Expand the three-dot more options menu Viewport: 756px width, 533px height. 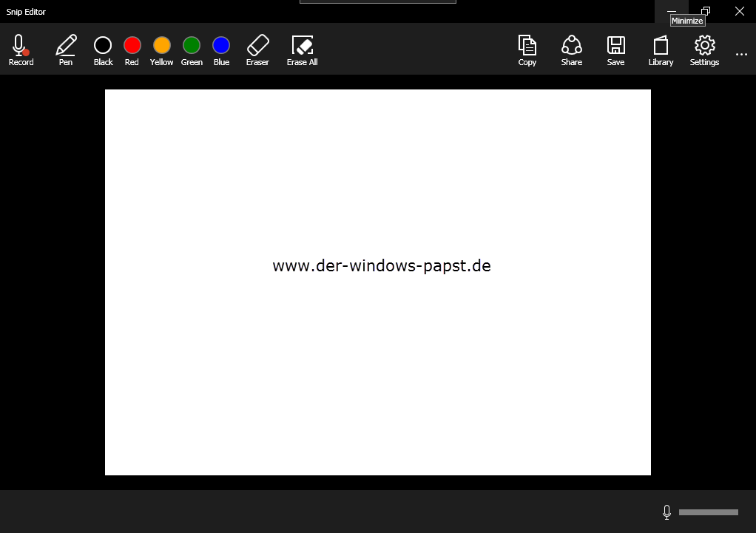tap(741, 54)
